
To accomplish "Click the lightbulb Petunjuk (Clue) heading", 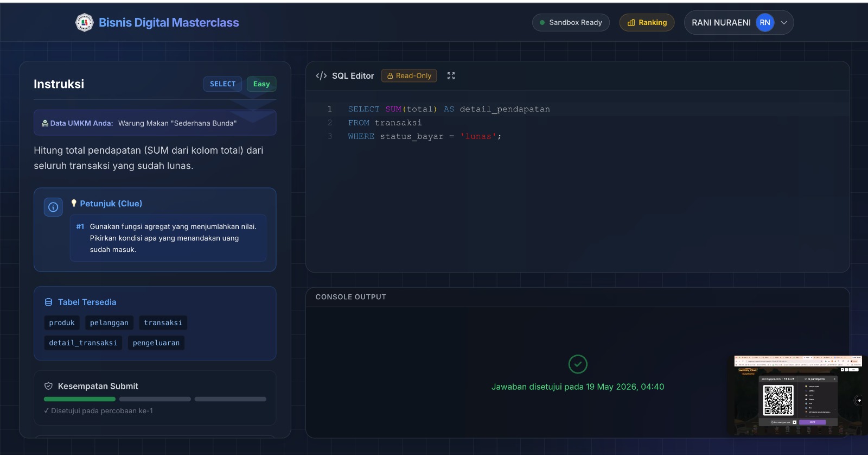I will 107,204.
